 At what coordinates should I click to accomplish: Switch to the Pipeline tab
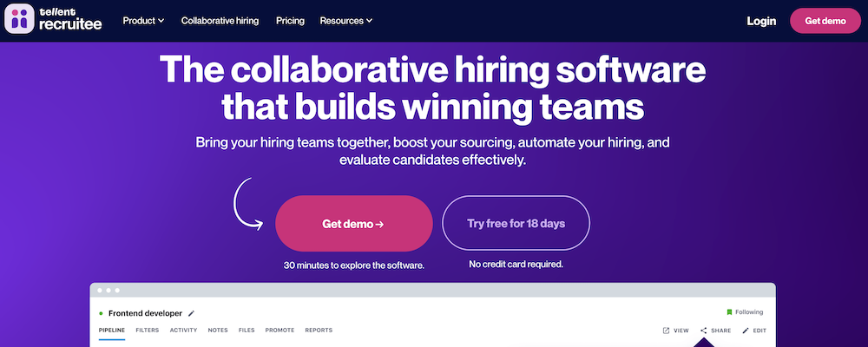[112, 331]
